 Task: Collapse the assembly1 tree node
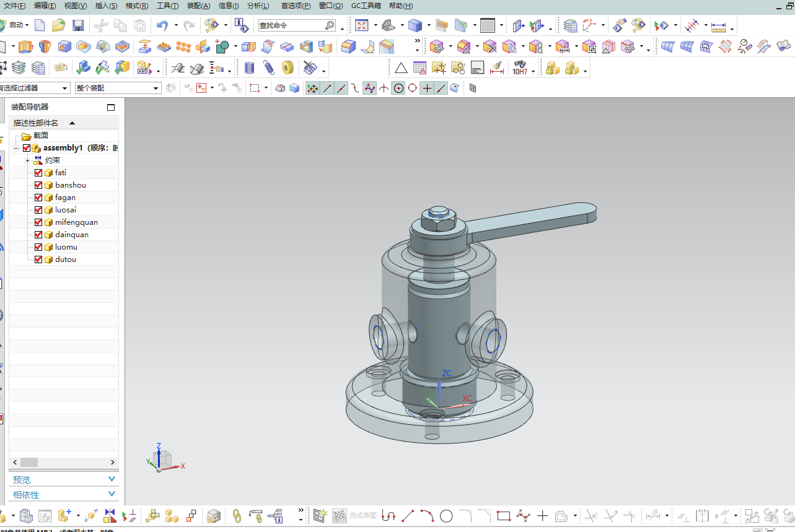tap(15, 148)
